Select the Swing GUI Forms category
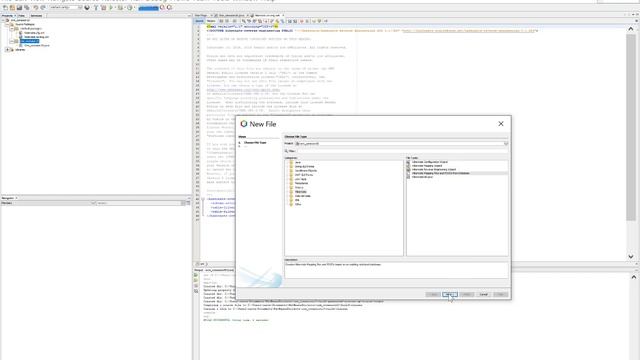 pos(304,167)
